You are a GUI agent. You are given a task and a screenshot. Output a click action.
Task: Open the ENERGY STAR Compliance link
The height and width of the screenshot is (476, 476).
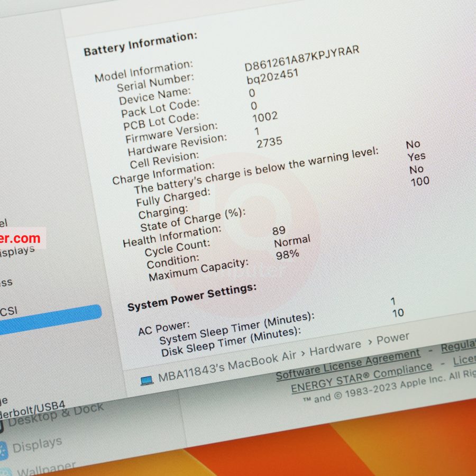click(361, 377)
